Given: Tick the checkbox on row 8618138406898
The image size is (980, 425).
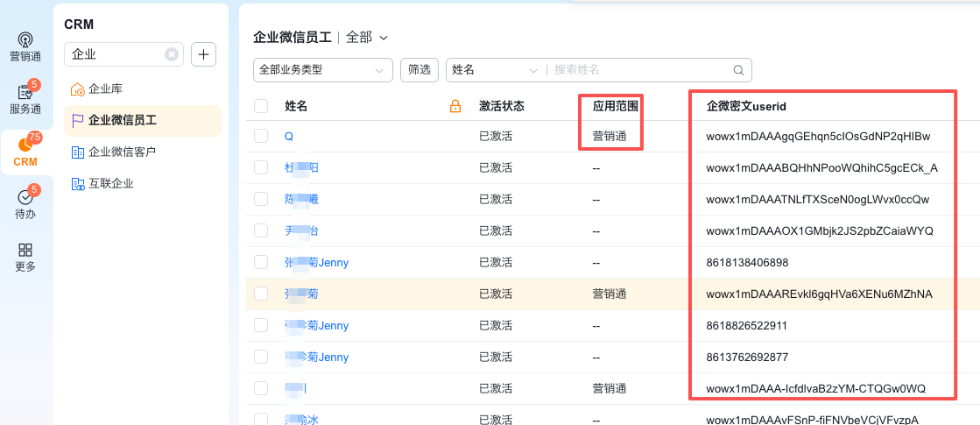Looking at the screenshot, I should click(x=261, y=263).
